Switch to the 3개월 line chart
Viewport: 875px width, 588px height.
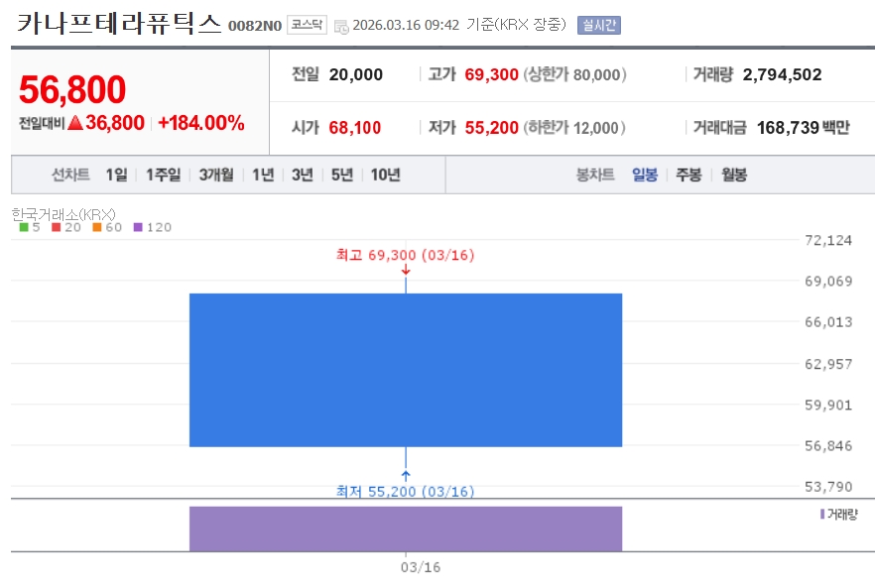coord(216,175)
